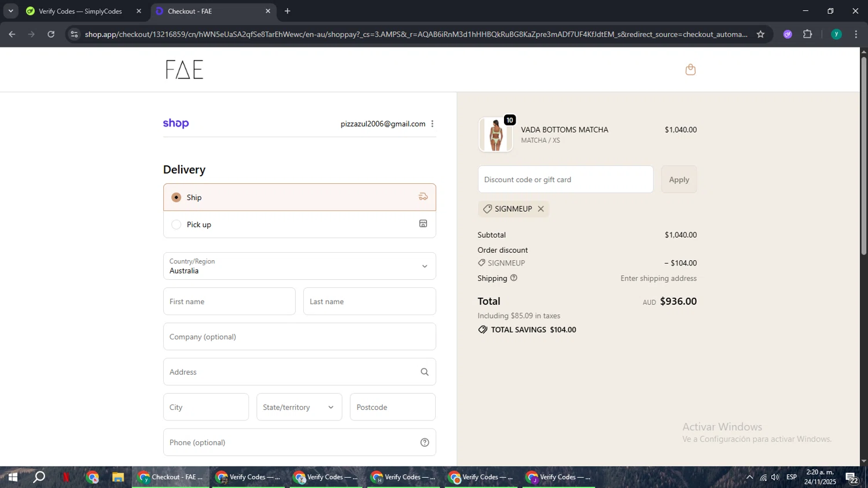Click the page vertical scrollbar
The image size is (868, 488).
click(x=863, y=156)
